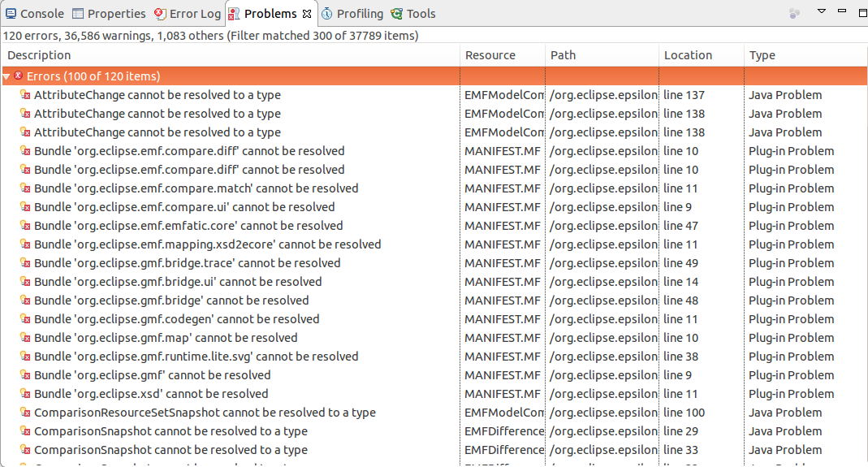The image size is (868, 467).
Task: Sort by the Resource column header
Action: tap(503, 55)
